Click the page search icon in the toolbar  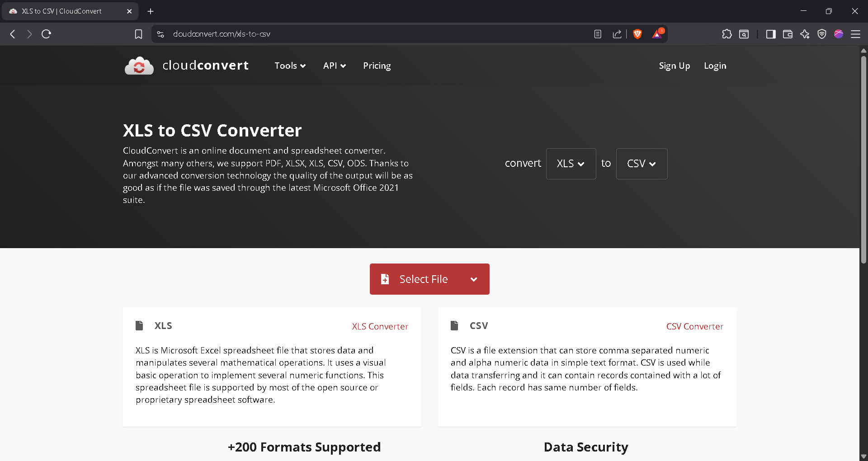[x=744, y=34]
